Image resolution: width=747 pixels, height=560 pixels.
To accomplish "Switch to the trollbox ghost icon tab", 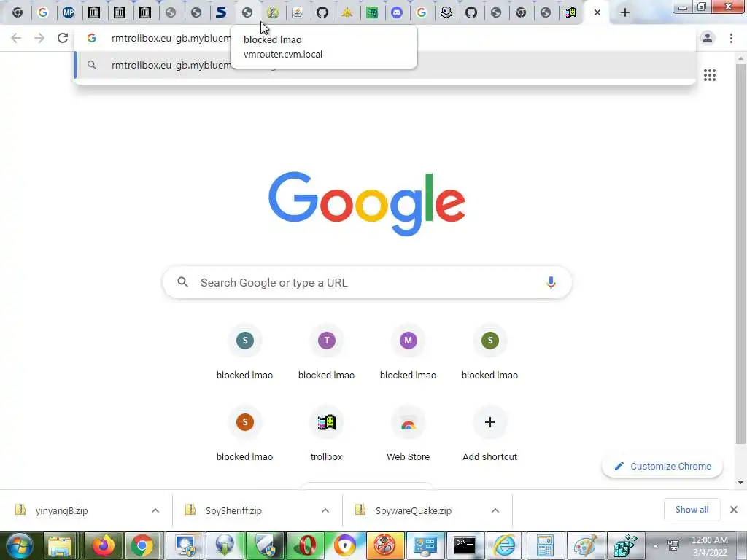I will (x=570, y=13).
